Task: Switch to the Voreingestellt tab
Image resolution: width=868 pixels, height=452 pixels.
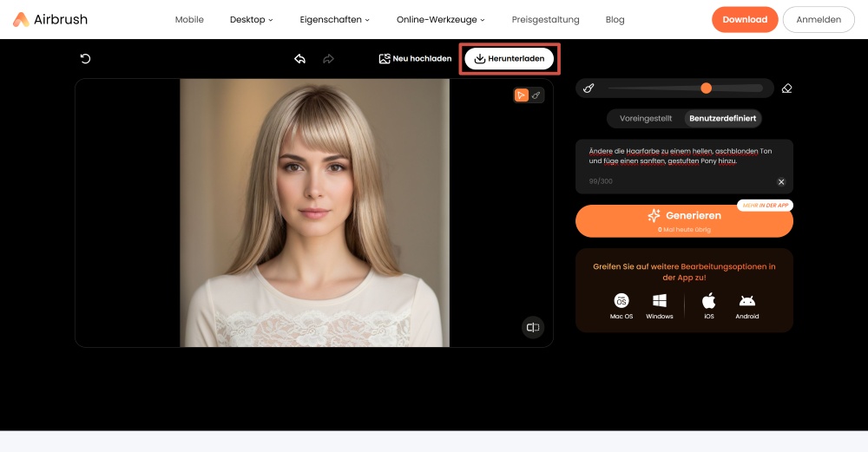Action: coord(646,118)
